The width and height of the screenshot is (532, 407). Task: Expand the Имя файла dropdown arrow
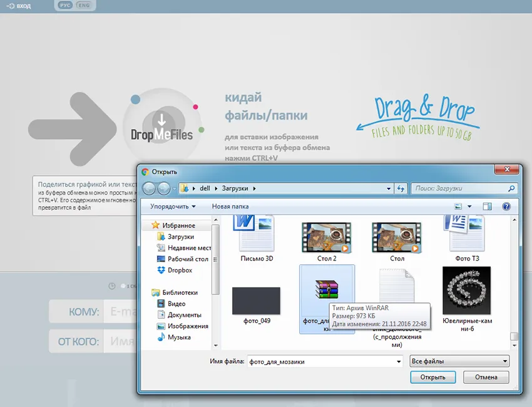click(399, 361)
